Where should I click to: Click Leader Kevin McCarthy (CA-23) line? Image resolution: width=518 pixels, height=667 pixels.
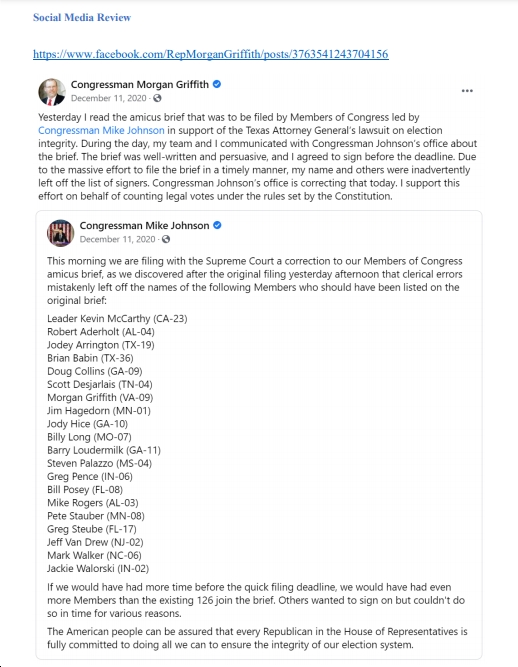click(117, 319)
